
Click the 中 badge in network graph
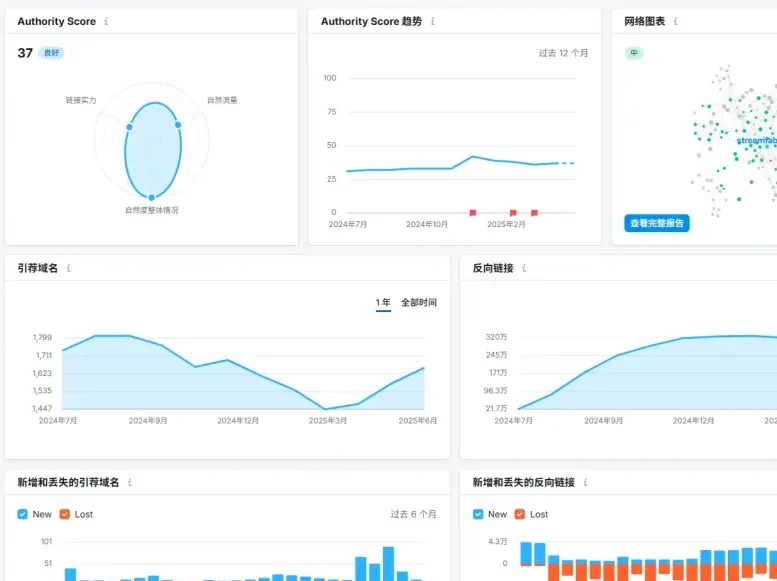click(633, 53)
